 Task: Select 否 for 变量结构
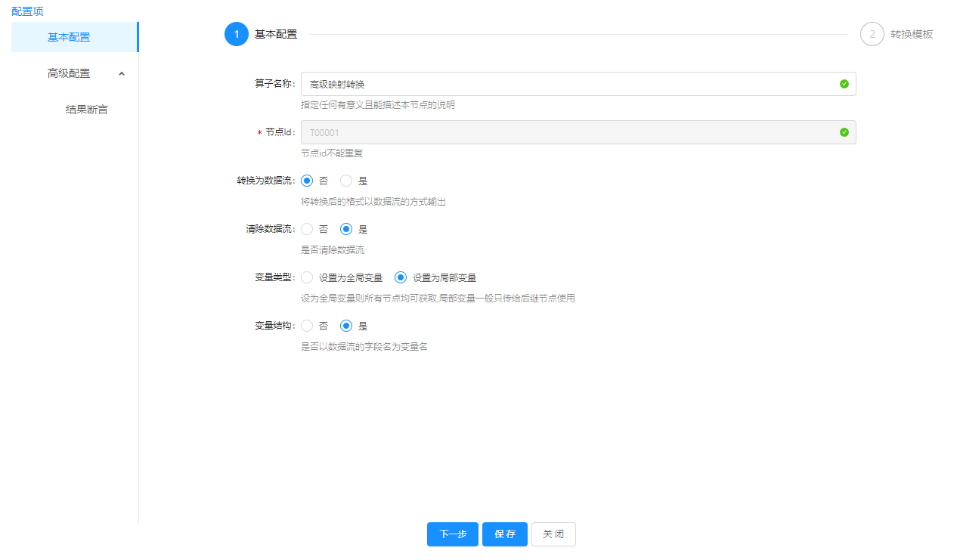[x=307, y=326]
